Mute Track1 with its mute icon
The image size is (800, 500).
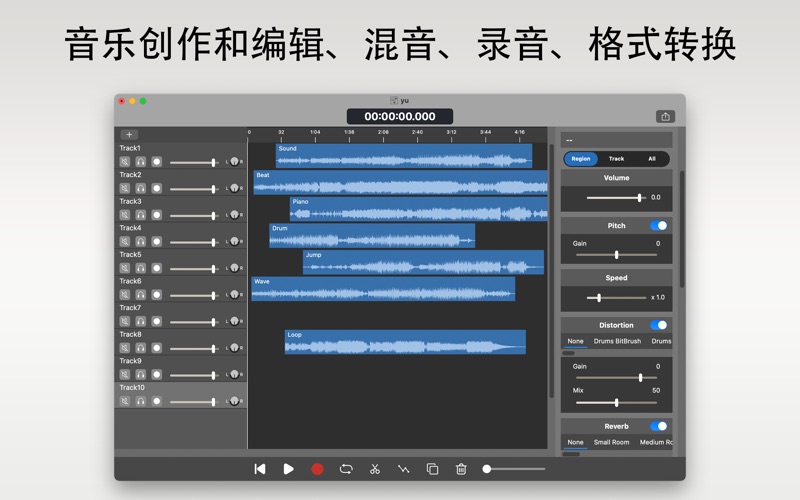coord(125,162)
